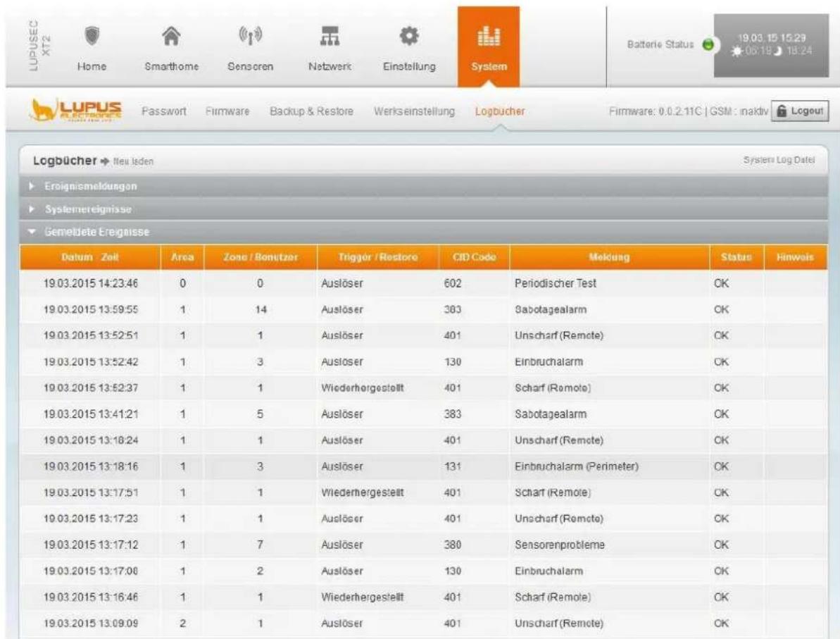Click the CID Code column header
This screenshot has height=639, width=840.
(474, 257)
